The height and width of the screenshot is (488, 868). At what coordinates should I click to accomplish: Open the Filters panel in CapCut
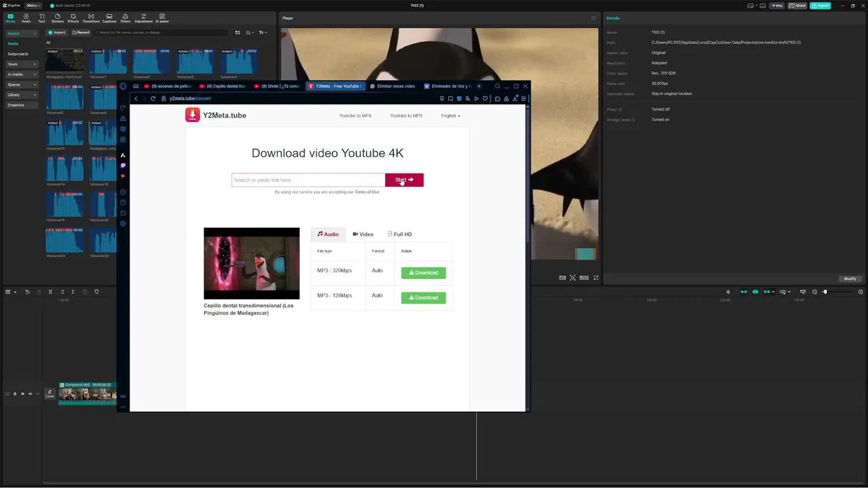click(125, 18)
